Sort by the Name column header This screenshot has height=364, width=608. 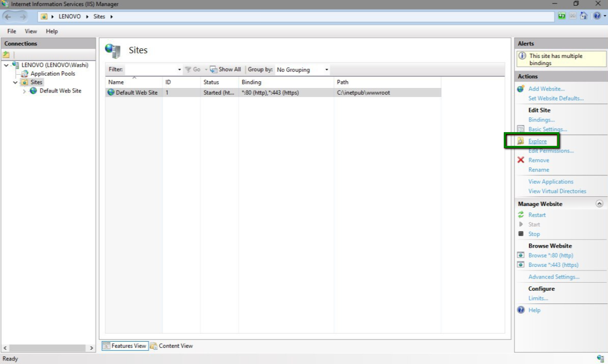[134, 82]
